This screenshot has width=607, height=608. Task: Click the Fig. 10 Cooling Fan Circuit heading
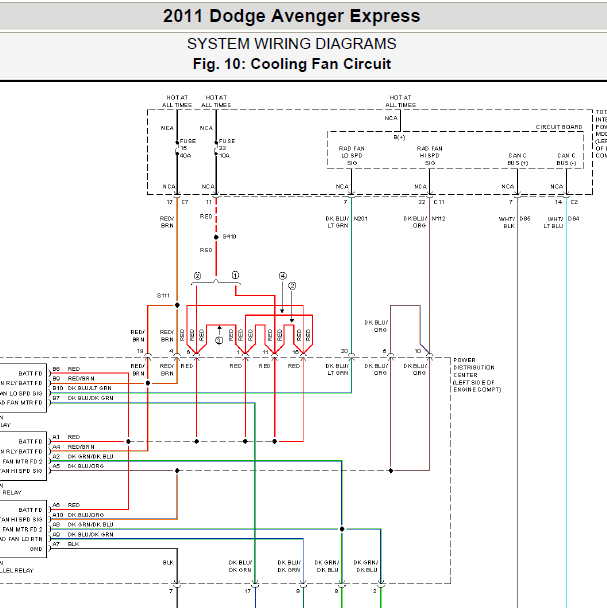(x=292, y=64)
